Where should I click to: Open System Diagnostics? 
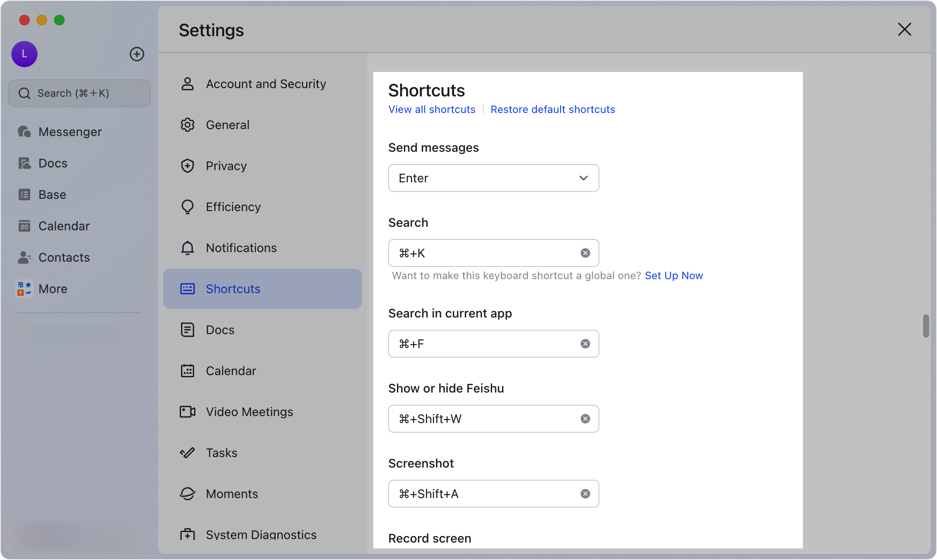(260, 535)
